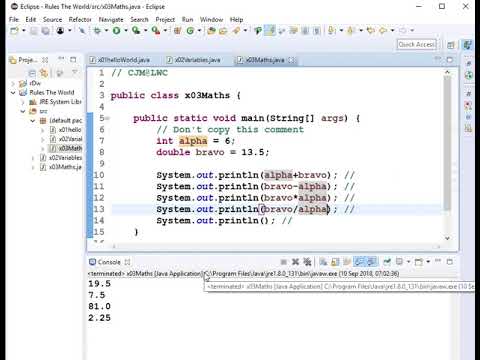
Task: Click the Quick Access search field
Action: (417, 45)
